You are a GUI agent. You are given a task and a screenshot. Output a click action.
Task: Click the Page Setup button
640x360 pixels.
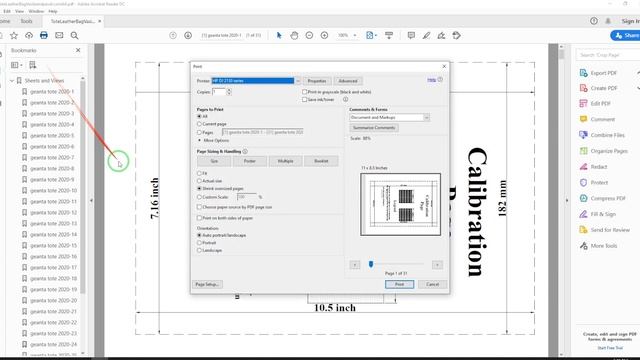pos(207,284)
